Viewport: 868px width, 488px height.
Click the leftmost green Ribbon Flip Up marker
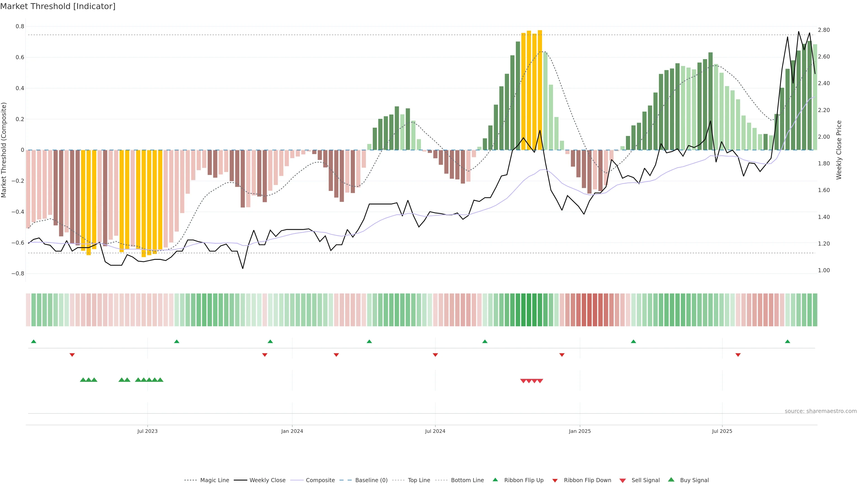point(33,342)
